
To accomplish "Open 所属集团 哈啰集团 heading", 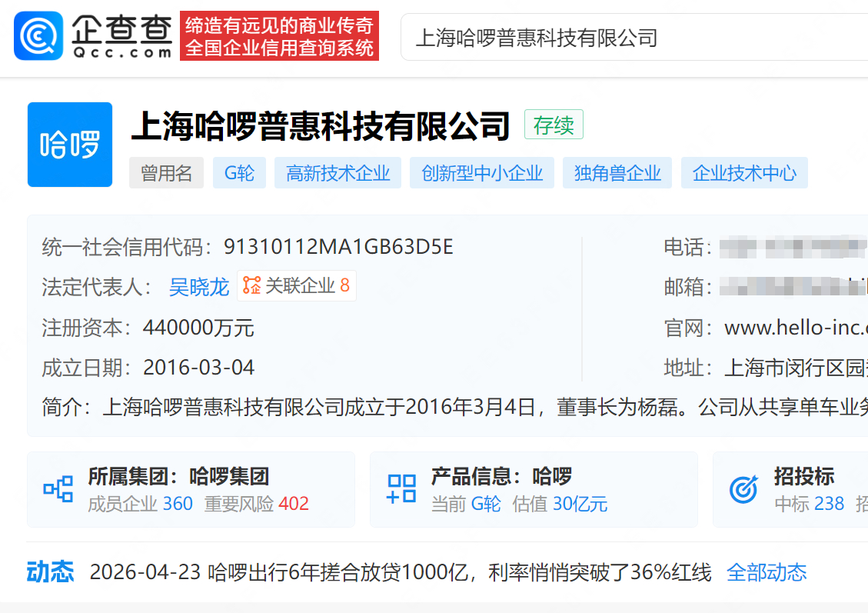I will click(x=178, y=476).
